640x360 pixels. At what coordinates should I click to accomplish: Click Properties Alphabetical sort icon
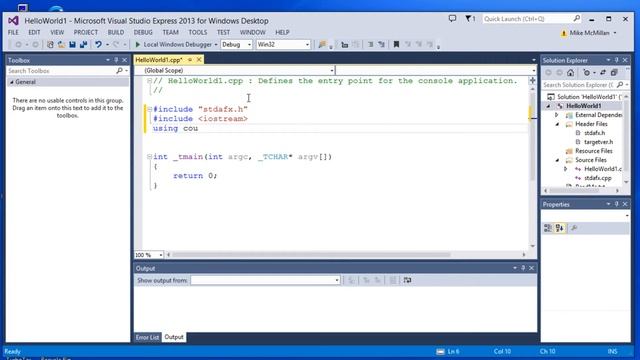(560, 228)
